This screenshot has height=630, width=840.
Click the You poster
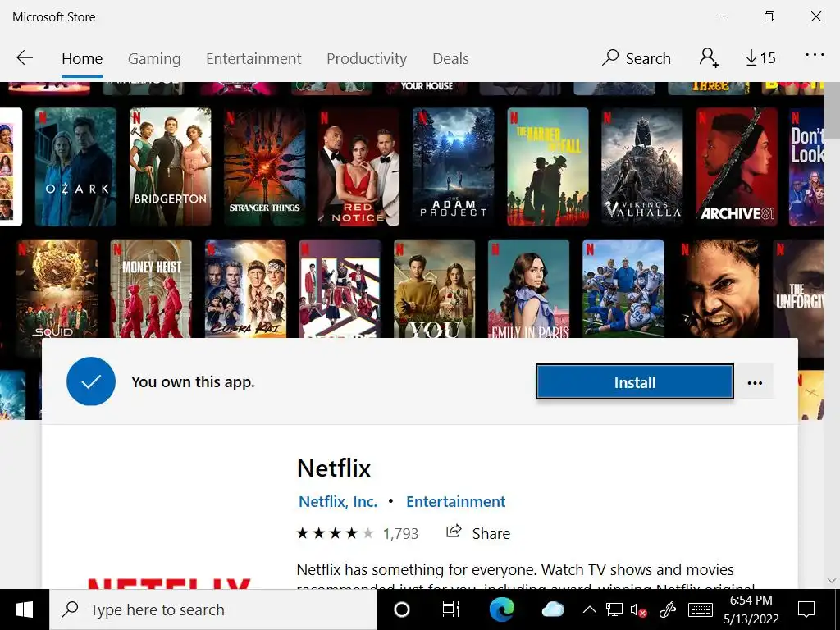(435, 289)
